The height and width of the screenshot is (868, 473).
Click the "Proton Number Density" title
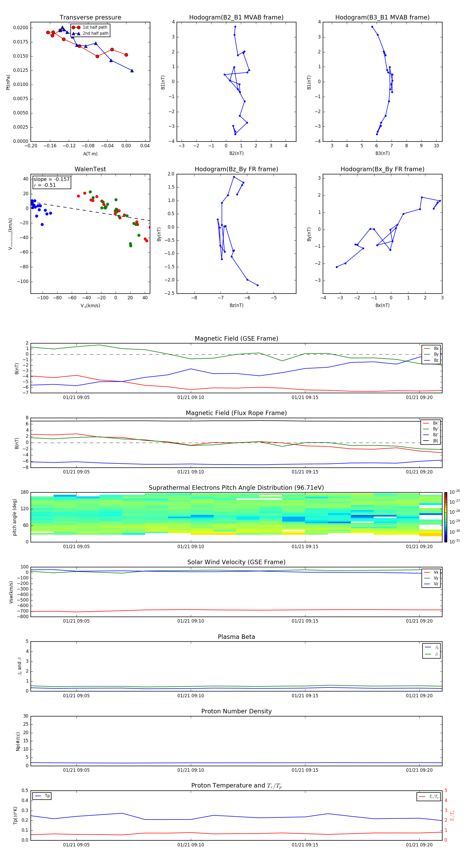tap(236, 711)
